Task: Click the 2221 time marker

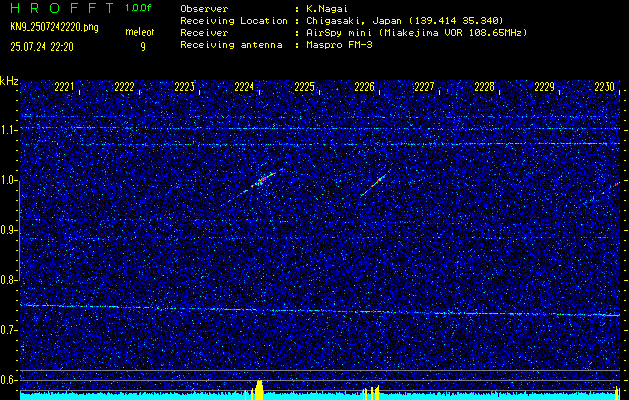Action: click(x=64, y=87)
